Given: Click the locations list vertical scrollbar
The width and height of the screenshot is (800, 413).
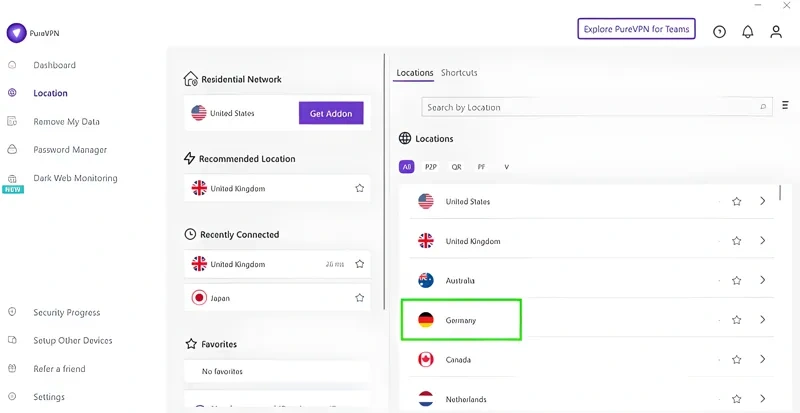Looking at the screenshot, I should [x=780, y=193].
